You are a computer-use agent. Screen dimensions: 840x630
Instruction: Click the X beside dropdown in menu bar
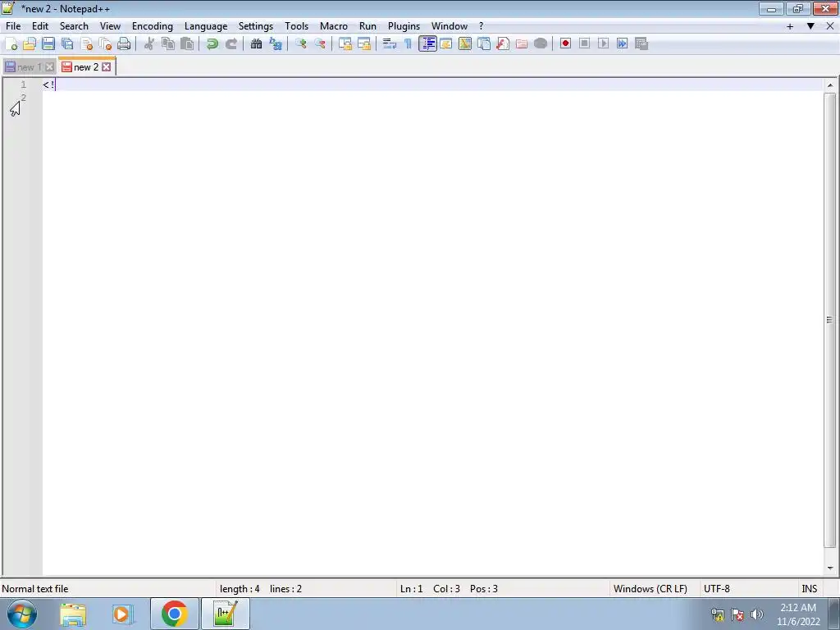(830, 26)
